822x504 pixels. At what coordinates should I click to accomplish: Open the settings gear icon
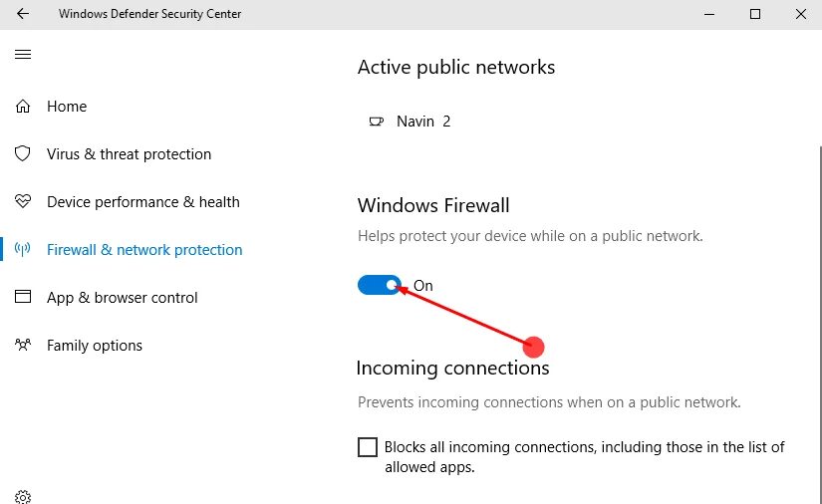click(23, 496)
